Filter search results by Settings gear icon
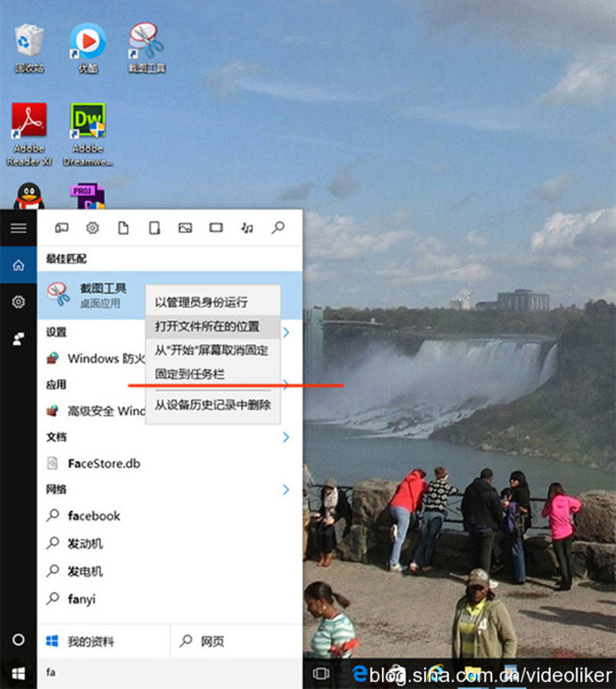 pos(92,228)
